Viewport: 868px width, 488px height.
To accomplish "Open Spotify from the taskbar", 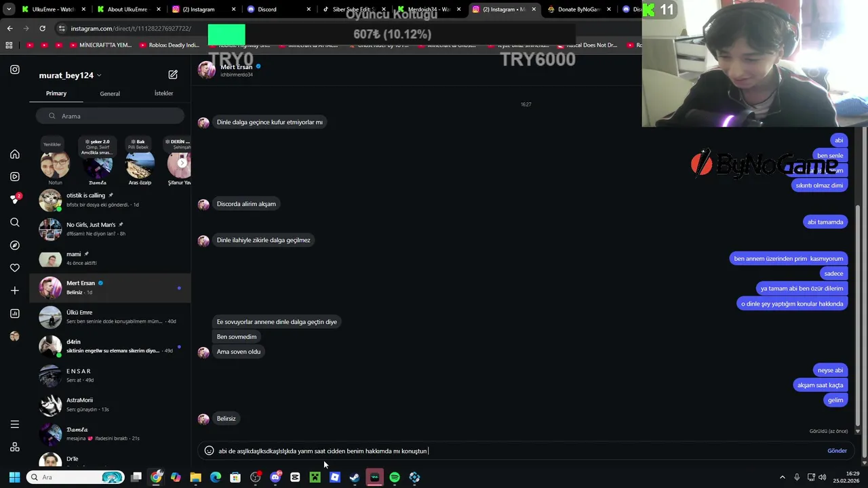I will (395, 477).
